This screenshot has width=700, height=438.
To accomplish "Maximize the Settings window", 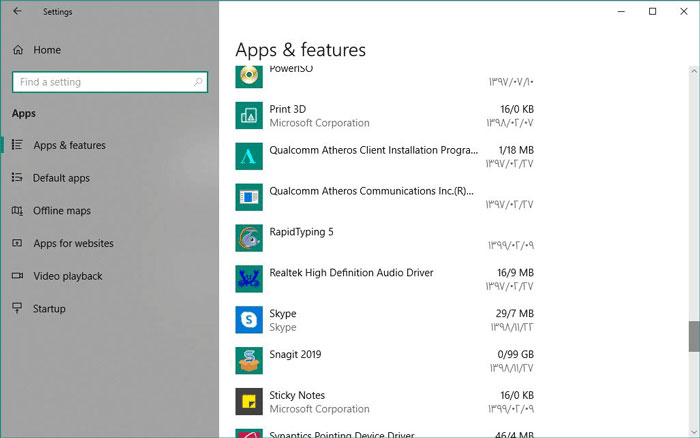I will [x=652, y=11].
